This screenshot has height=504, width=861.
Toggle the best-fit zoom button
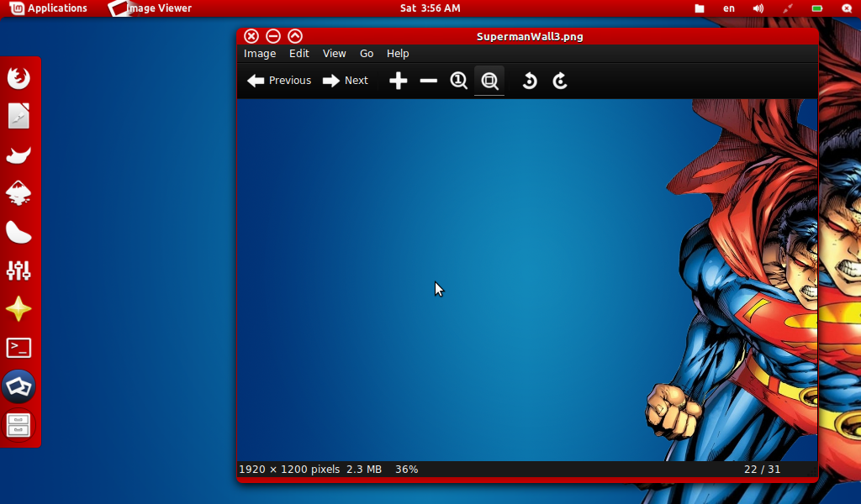tap(489, 81)
